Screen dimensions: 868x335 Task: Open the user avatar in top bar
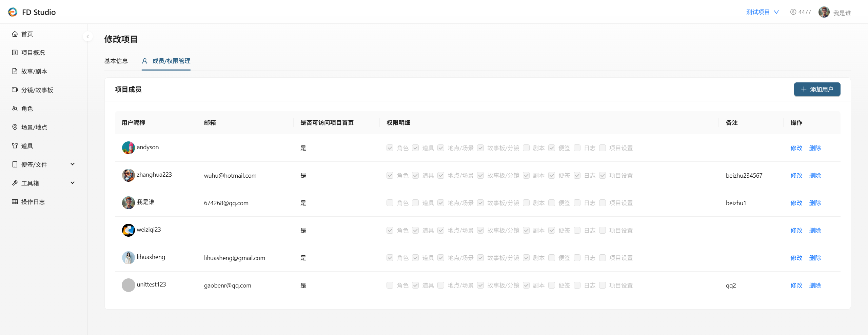point(824,12)
